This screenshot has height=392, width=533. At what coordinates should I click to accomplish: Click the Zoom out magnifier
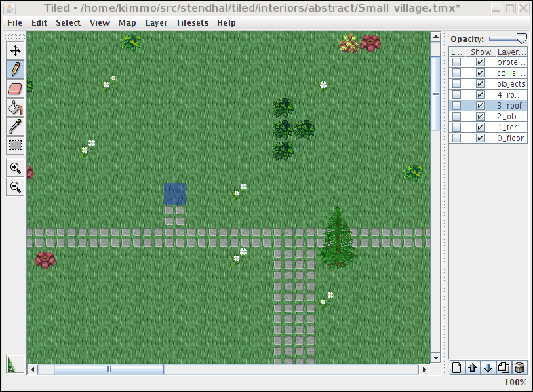15,187
